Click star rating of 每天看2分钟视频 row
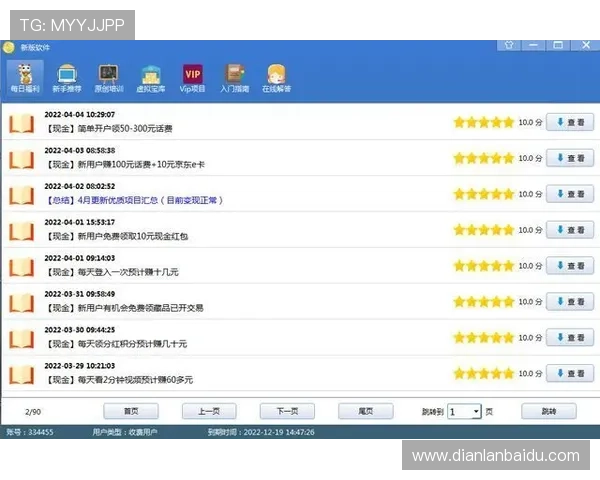 click(484, 374)
